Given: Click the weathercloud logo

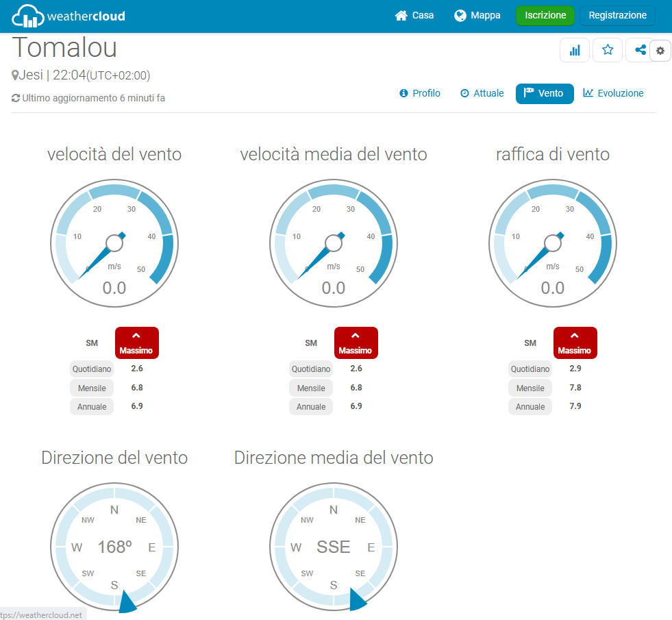Looking at the screenshot, I should tap(69, 16).
